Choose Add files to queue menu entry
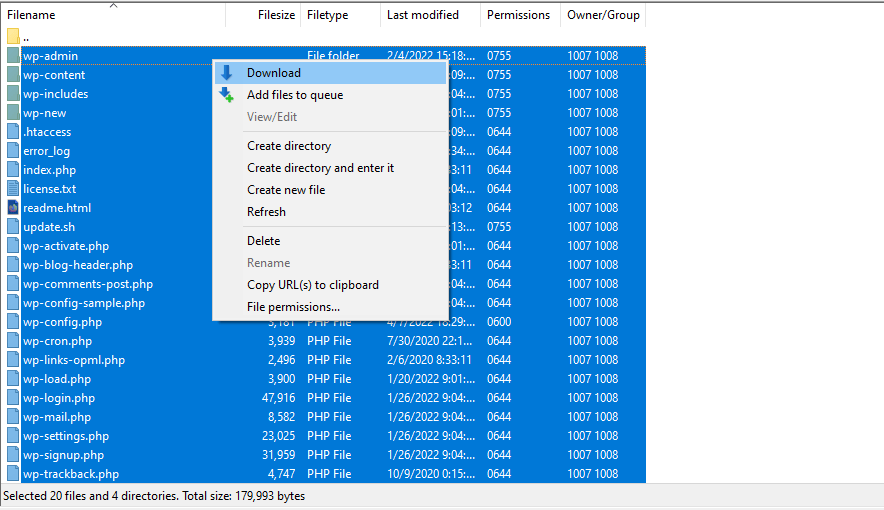The width and height of the screenshot is (884, 510). click(x=330, y=95)
